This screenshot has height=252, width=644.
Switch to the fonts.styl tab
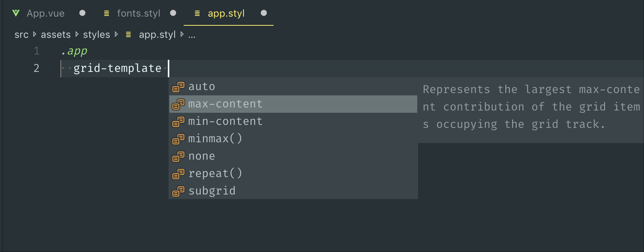139,13
